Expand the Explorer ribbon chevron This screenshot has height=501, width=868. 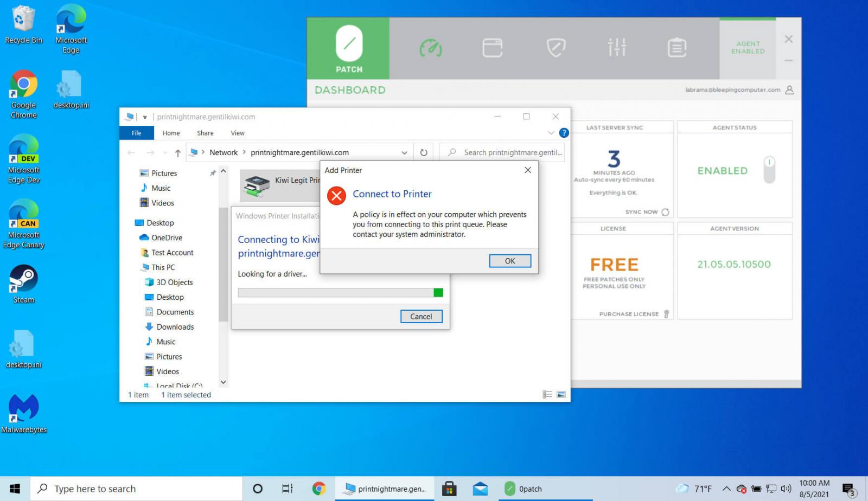point(551,133)
